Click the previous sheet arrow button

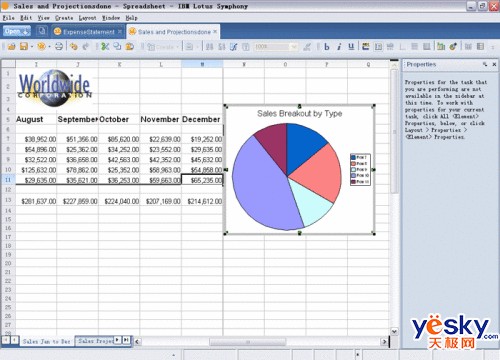(15, 340)
